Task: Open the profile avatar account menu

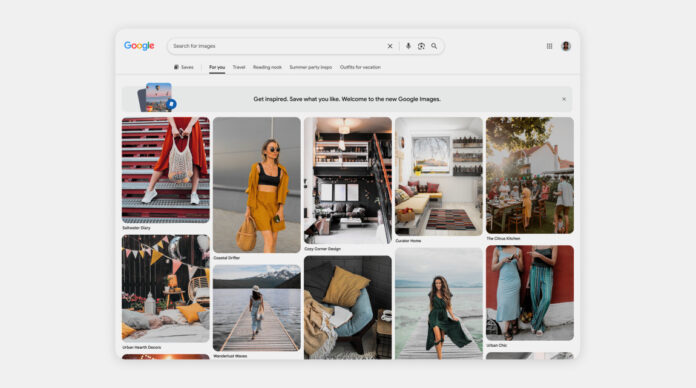Action: click(x=566, y=46)
